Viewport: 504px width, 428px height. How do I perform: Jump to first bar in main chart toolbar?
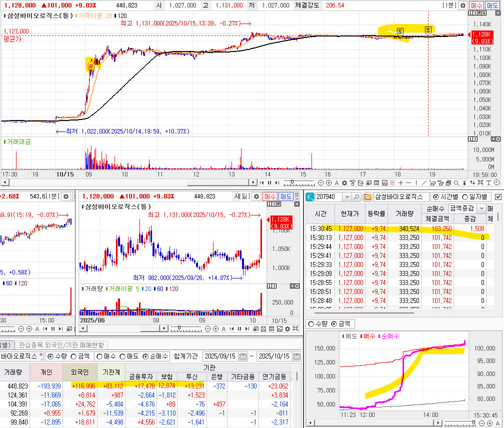click(261, 183)
